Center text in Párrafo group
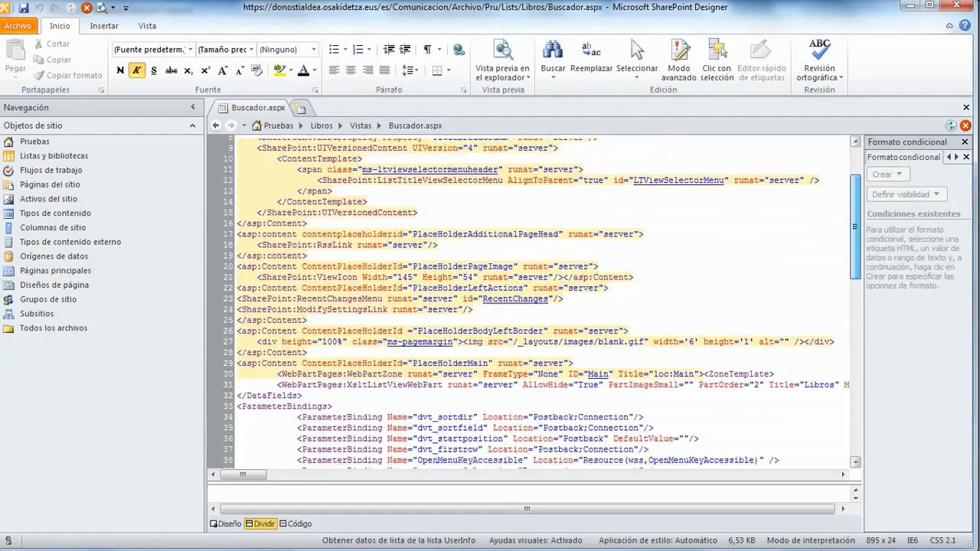The height and width of the screenshot is (551, 980). [351, 70]
